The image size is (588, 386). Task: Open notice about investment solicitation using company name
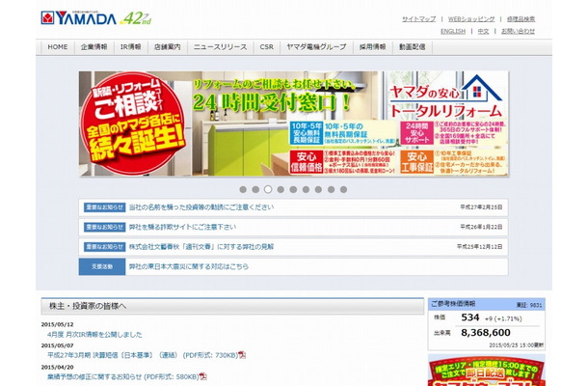coord(201,207)
